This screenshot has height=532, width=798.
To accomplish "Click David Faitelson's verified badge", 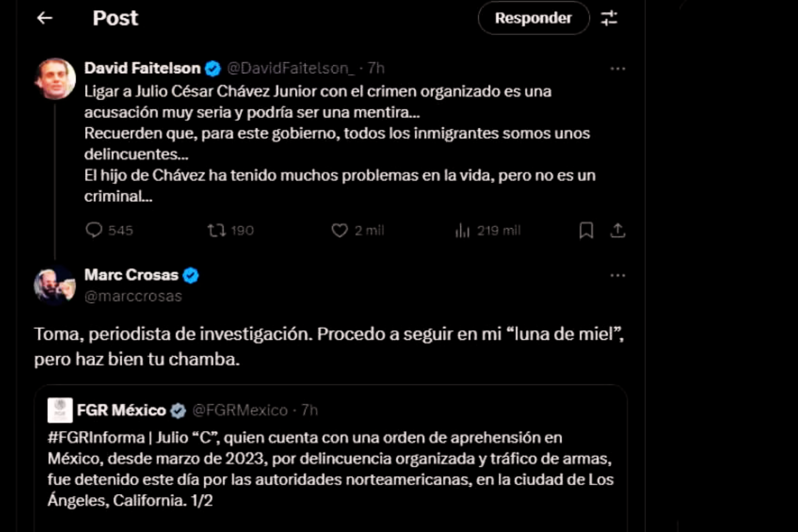I will coord(212,69).
